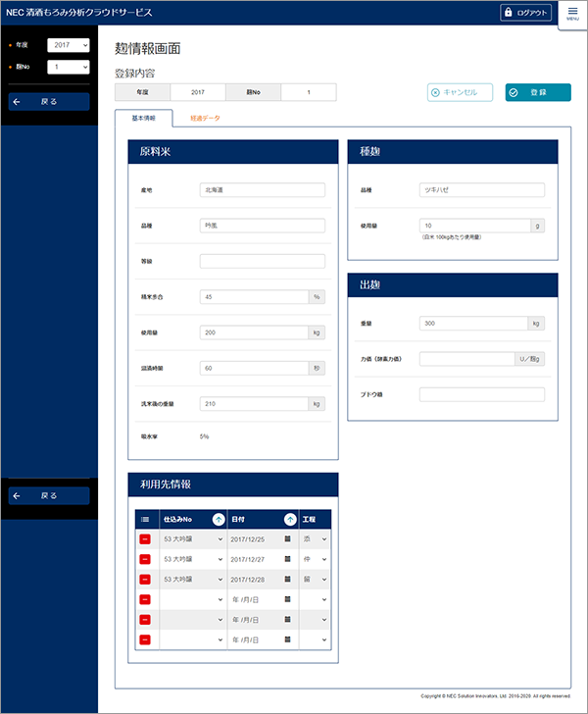Click the sort arrow beside 仕込みNo

pos(218,519)
